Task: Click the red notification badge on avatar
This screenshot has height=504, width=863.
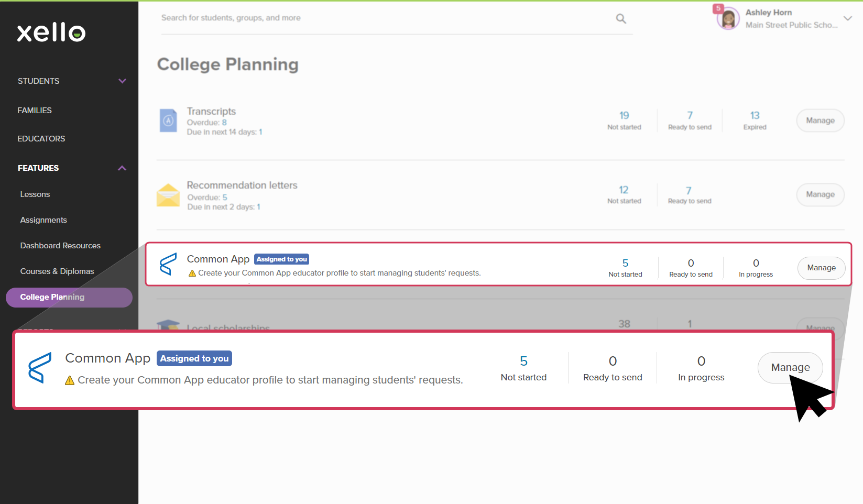Action: (718, 8)
